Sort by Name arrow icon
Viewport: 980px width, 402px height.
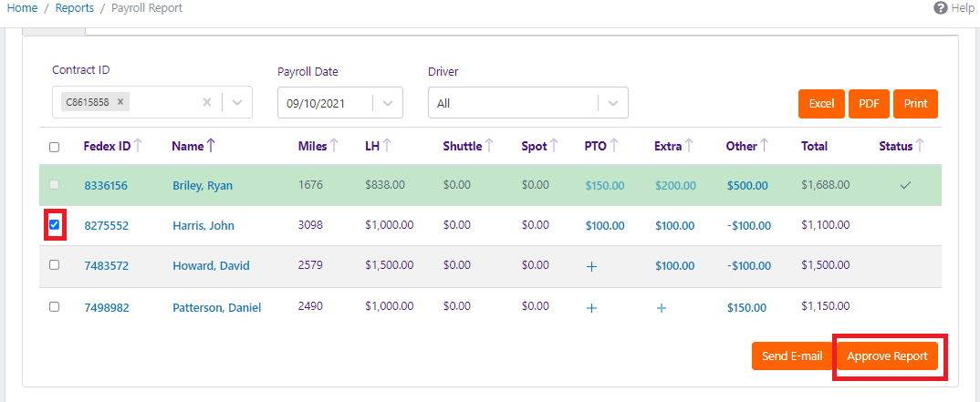click(211, 146)
